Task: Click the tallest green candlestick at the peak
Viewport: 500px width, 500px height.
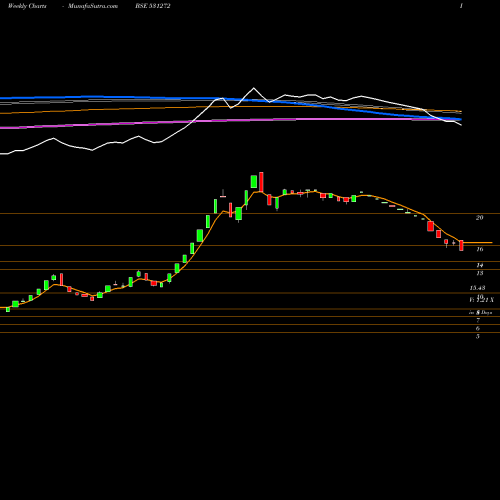Action: pyautogui.click(x=254, y=182)
